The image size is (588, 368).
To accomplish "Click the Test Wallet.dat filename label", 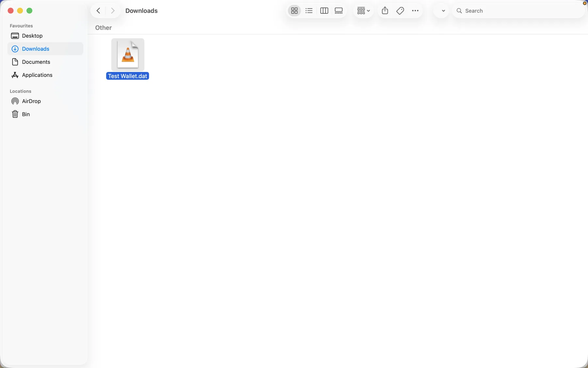I will tap(128, 76).
